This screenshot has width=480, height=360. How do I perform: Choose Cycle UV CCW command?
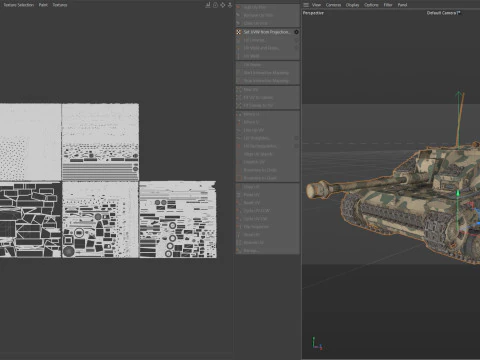(267, 211)
